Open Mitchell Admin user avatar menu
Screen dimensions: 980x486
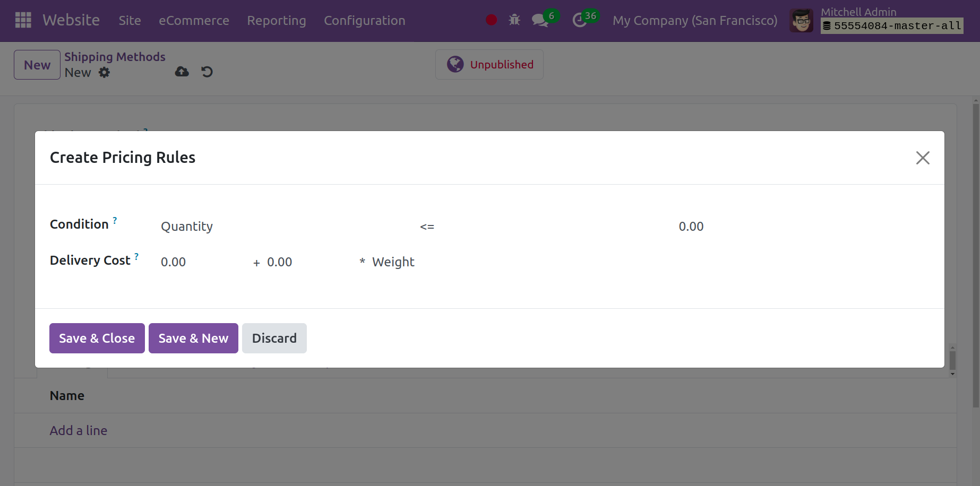pos(801,20)
